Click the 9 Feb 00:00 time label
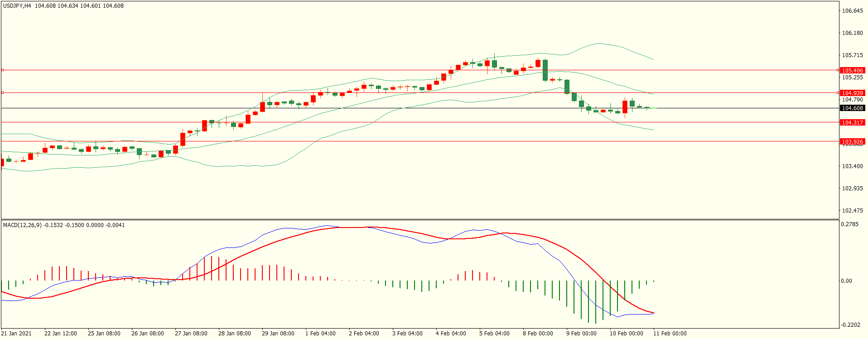Image resolution: width=868 pixels, height=339 pixels. (x=582, y=334)
